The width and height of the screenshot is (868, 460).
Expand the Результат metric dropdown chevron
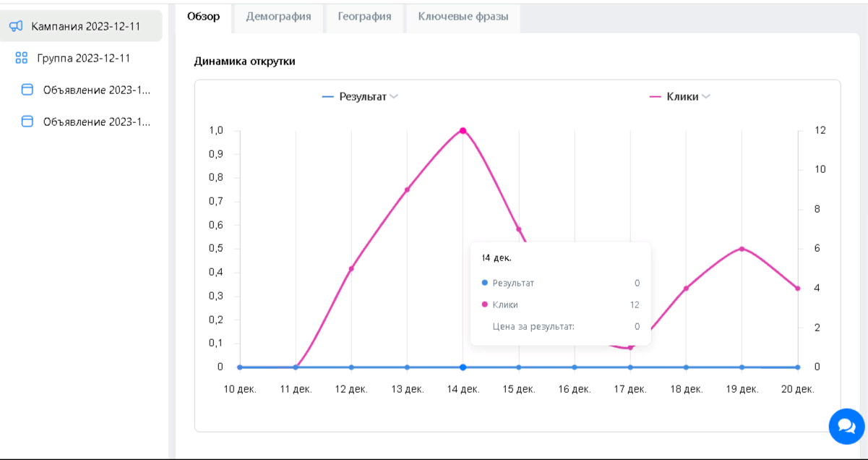(394, 97)
